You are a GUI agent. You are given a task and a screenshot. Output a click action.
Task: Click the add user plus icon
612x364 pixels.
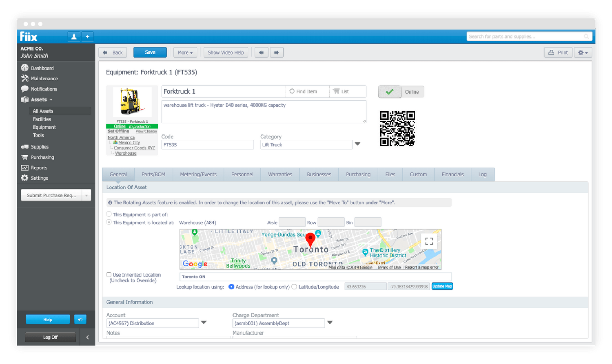(87, 36)
